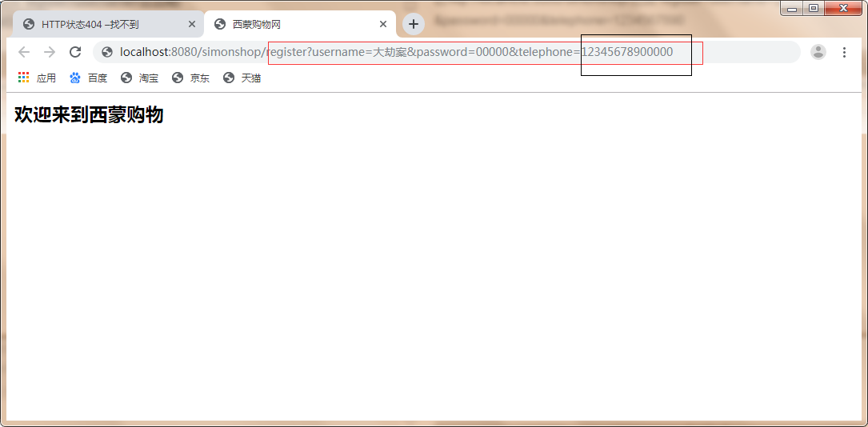
Task: Maximize the browser window
Action: (x=813, y=8)
